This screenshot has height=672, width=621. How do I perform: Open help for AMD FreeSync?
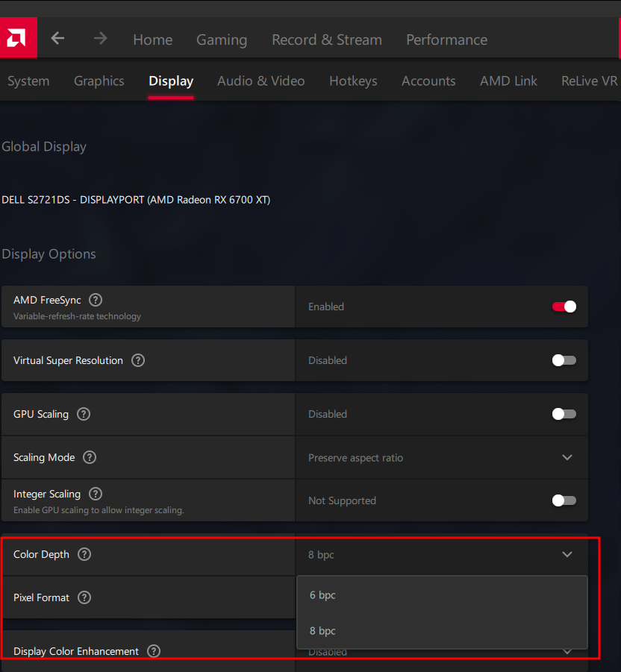[x=96, y=300]
